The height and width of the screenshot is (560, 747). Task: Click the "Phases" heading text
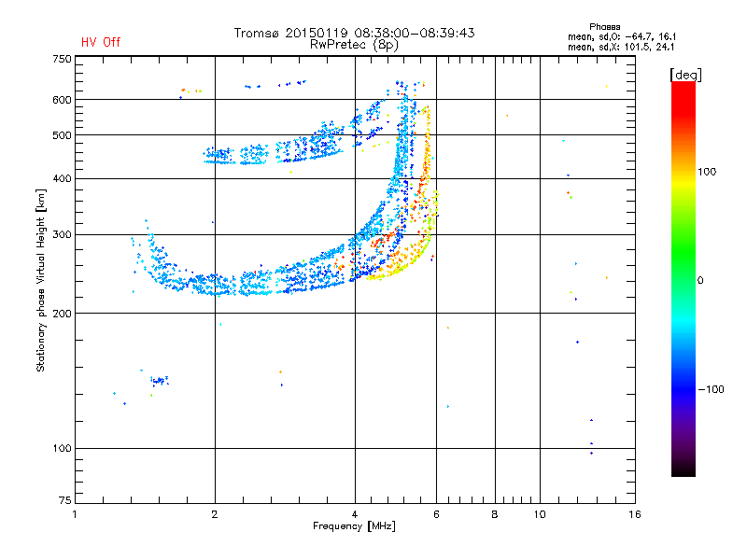click(604, 27)
